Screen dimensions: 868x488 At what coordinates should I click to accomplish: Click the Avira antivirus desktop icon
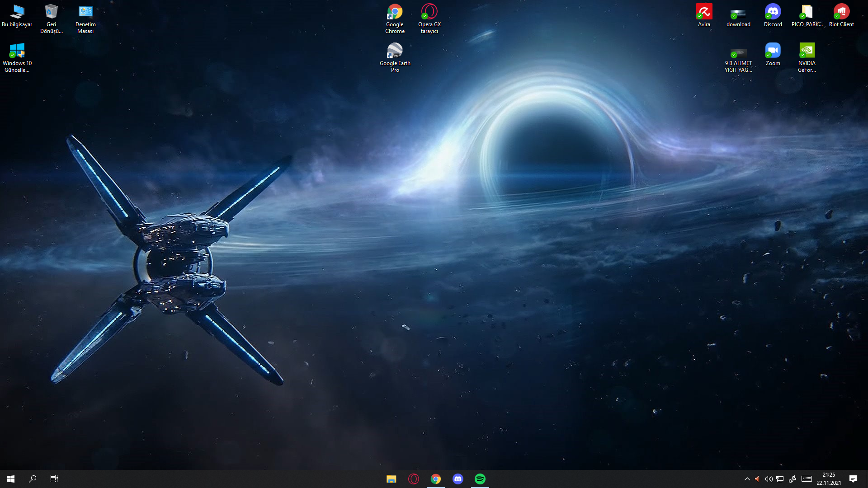pos(704,12)
